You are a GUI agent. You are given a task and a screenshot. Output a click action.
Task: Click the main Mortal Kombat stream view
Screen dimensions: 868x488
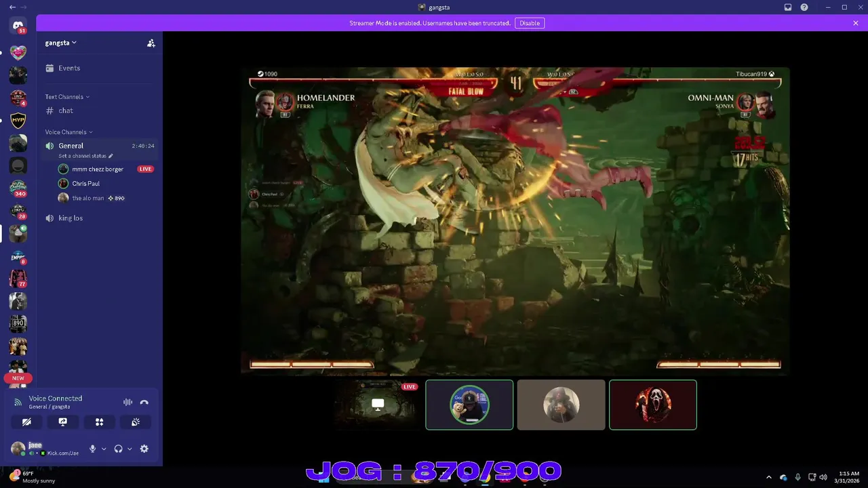click(515, 220)
